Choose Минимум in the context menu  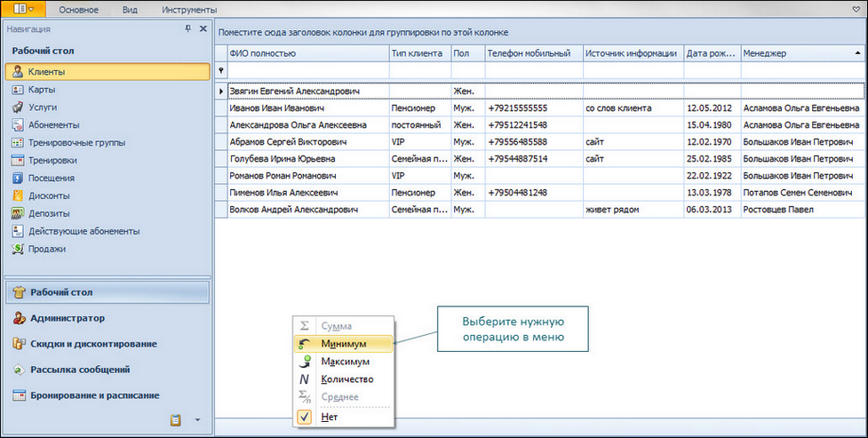(x=343, y=344)
